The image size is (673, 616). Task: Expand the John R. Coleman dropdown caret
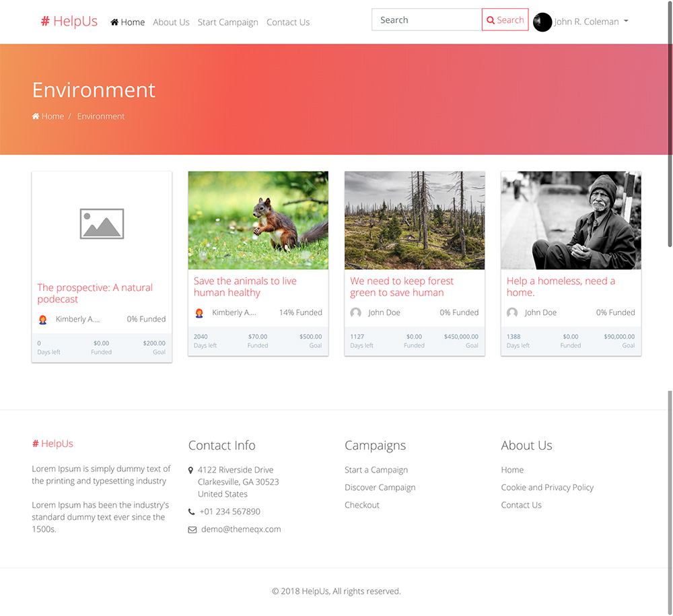(626, 21)
